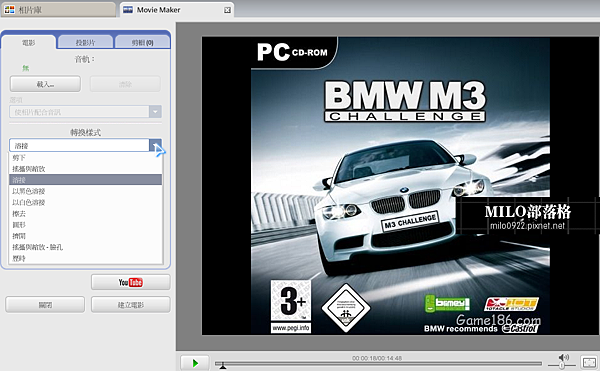The width and height of the screenshot is (600, 371).
Task: Click the 關閉 close button
Action: (45, 305)
